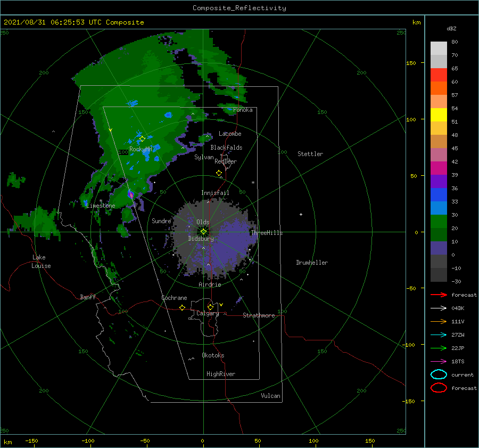Click the bright green 20-30 dBZ swatch
Image resolution: width=479 pixels, height=448 pixels.
[x=439, y=222]
